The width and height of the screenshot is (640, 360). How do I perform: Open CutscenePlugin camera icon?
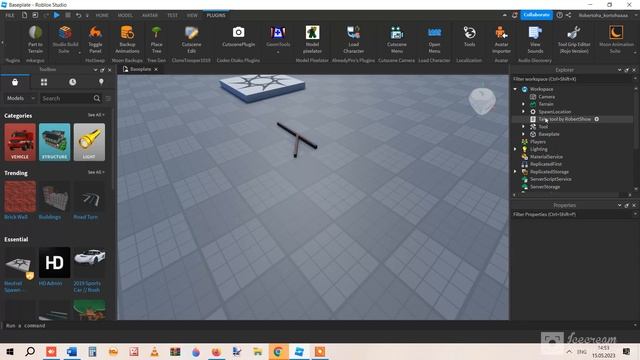238,37
